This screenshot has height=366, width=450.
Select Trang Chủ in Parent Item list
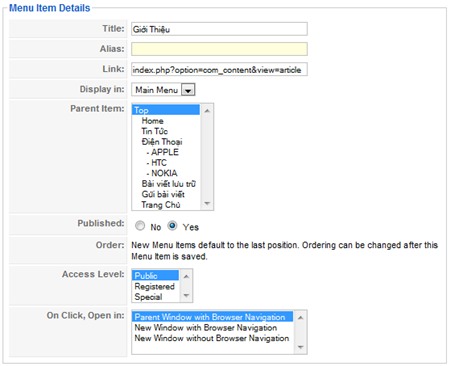(166, 205)
